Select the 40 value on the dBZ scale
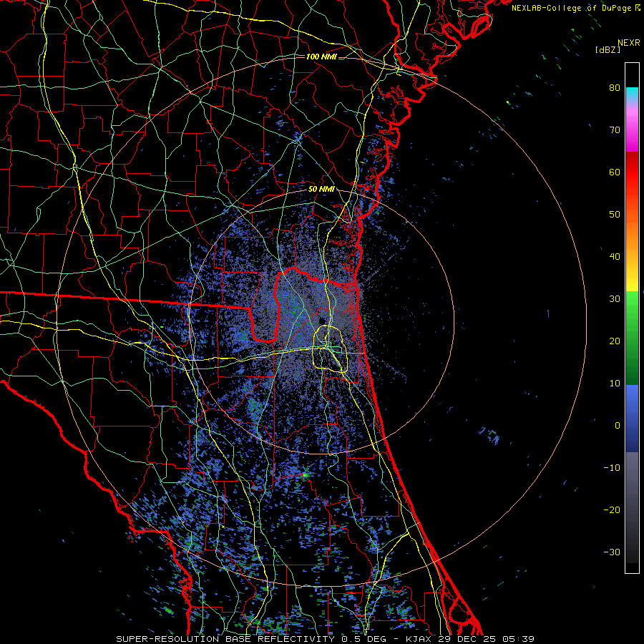Viewport: 644px width, 644px height. pos(615,257)
